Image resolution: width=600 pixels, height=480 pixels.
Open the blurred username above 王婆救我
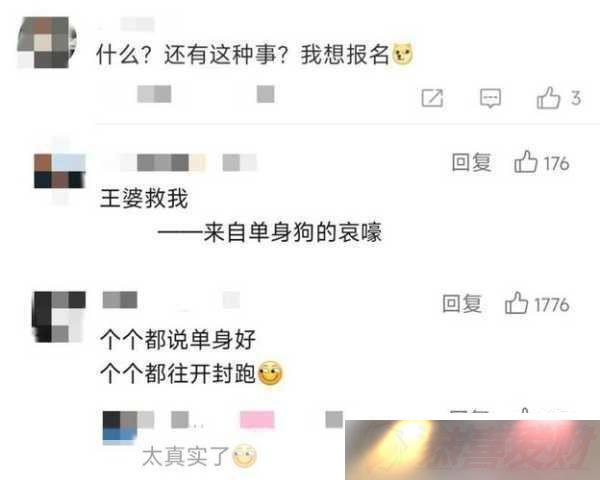click(x=163, y=162)
